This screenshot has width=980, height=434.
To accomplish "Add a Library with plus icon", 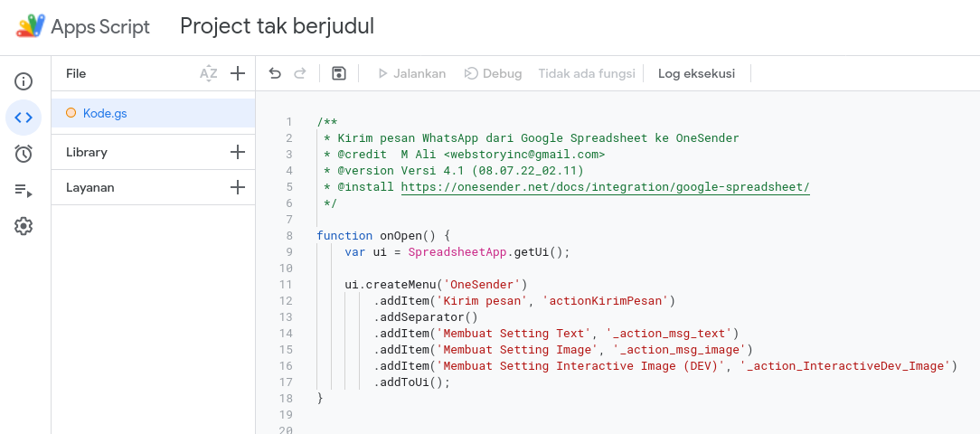I will [238, 152].
